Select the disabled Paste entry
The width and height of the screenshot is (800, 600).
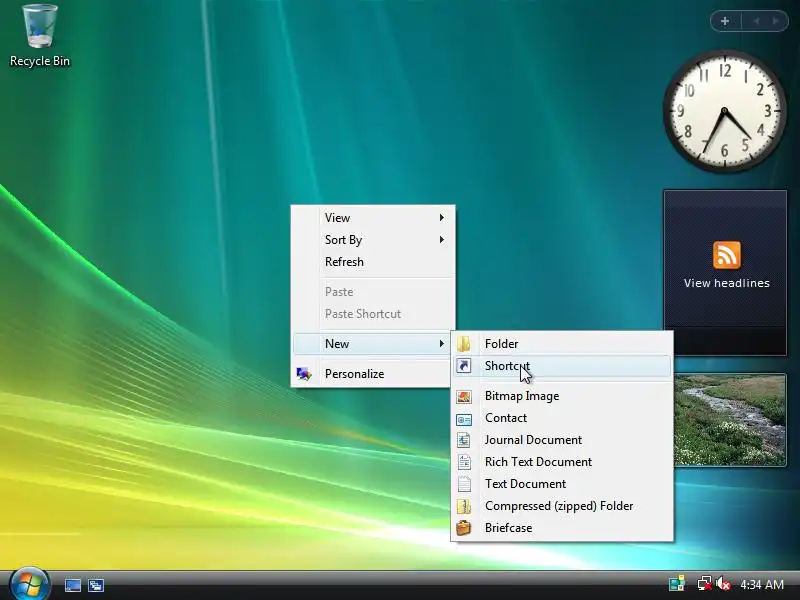coord(373,292)
